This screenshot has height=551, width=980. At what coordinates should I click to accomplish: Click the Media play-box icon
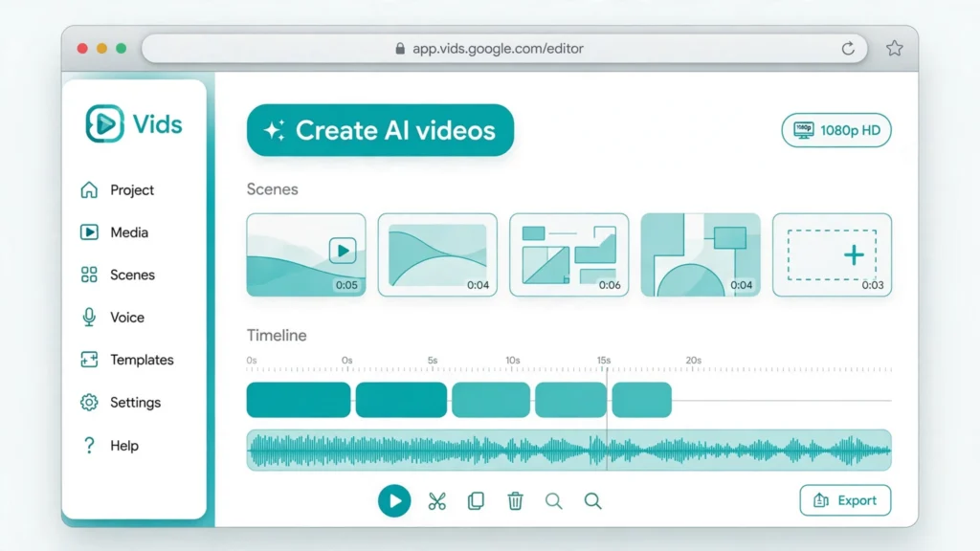[x=89, y=232]
